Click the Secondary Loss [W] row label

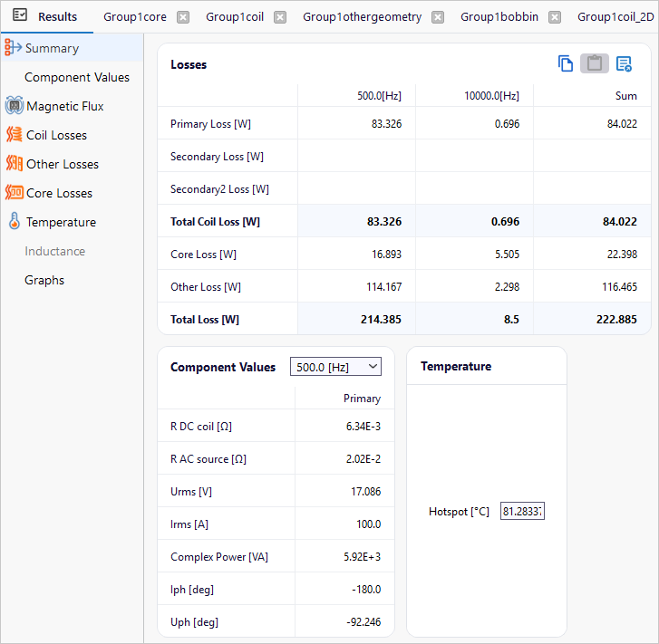tap(217, 157)
